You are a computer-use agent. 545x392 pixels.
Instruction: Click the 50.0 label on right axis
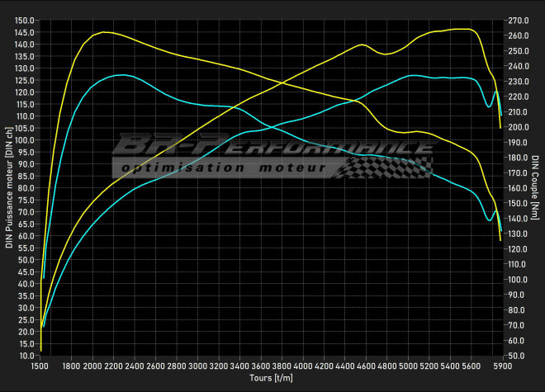tap(518, 356)
